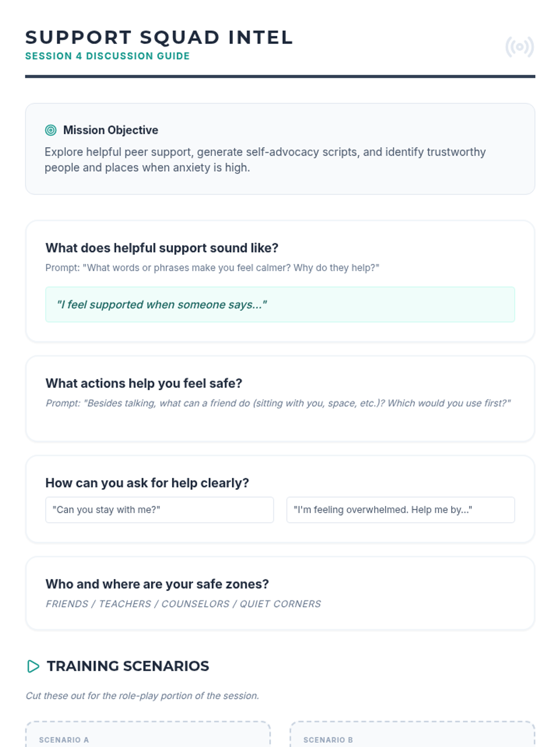Click the broadcast signal icon in header
Viewport: 560px width, 747px height.
tap(519, 47)
